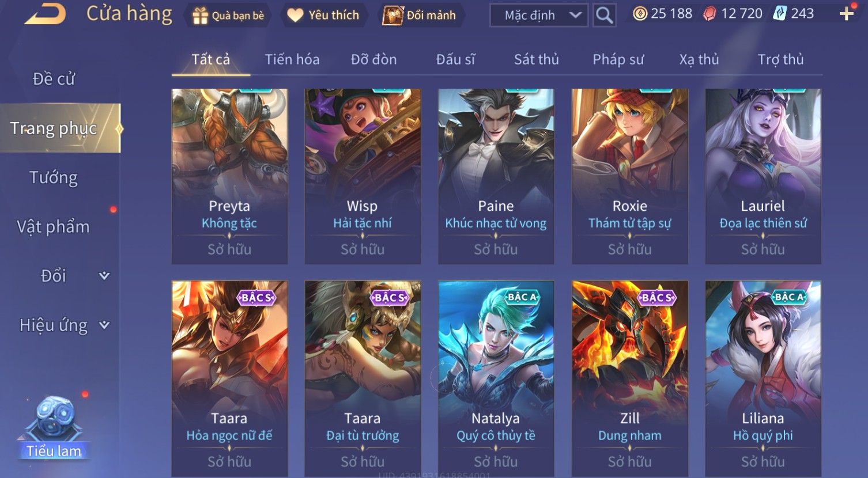Select the Sát thủ tab

[537, 59]
